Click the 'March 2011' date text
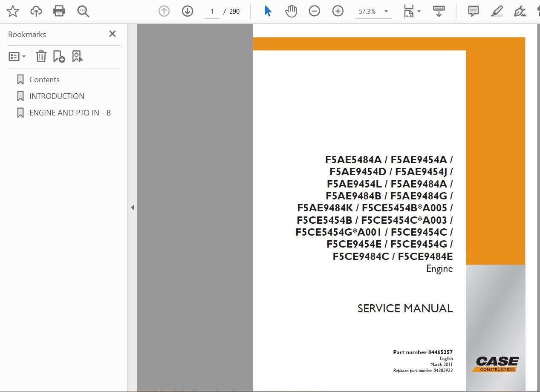 (x=442, y=364)
